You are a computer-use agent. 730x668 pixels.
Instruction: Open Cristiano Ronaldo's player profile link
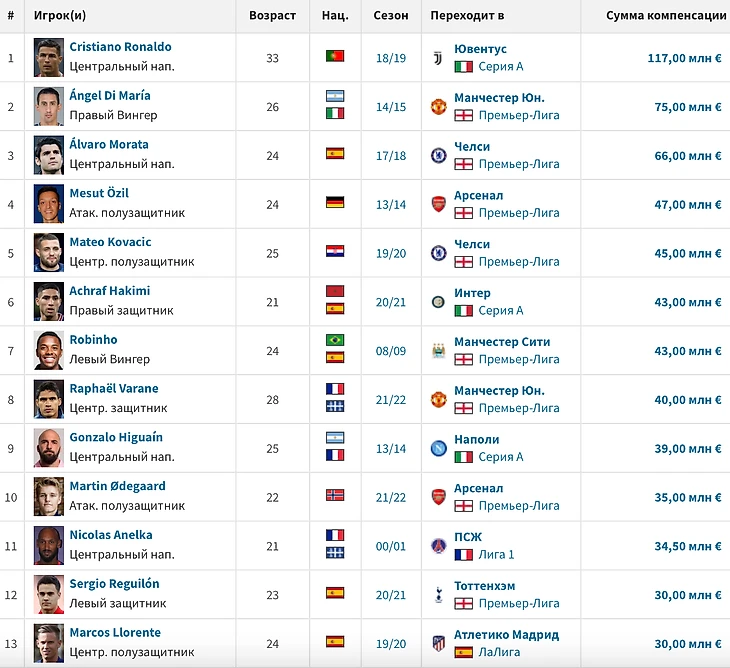point(120,47)
